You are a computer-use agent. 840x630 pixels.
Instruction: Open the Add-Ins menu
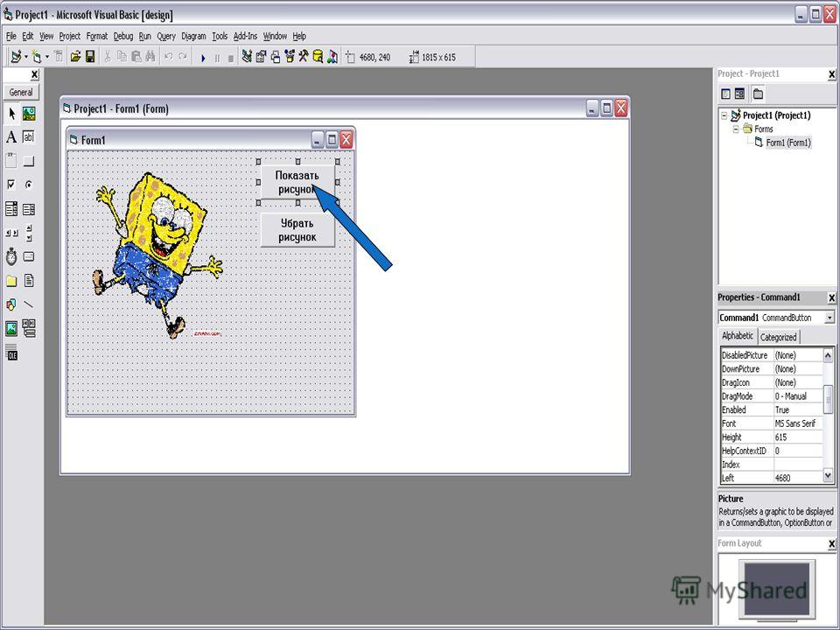[x=245, y=36]
